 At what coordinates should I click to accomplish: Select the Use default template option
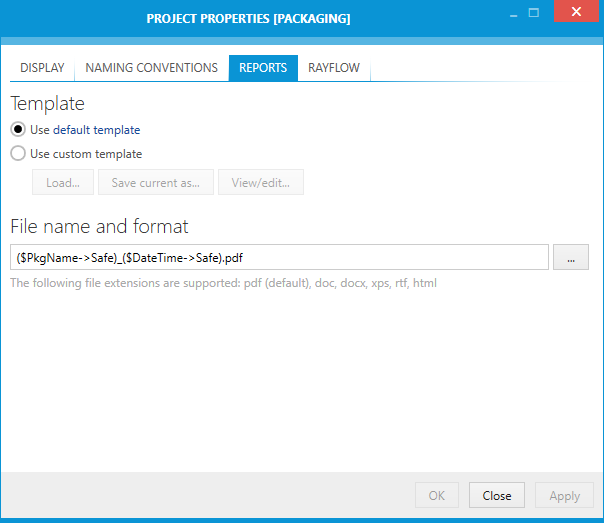(x=18, y=130)
